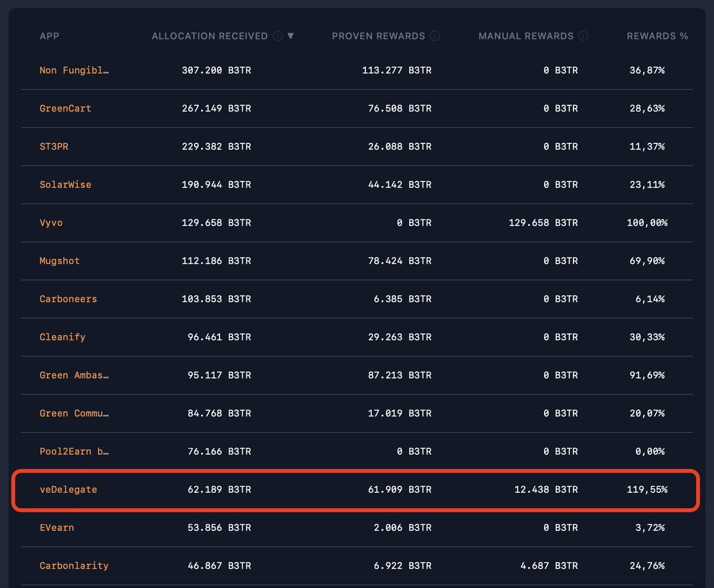
Task: Click info icon next to Manual Rewards
Action: click(x=583, y=36)
